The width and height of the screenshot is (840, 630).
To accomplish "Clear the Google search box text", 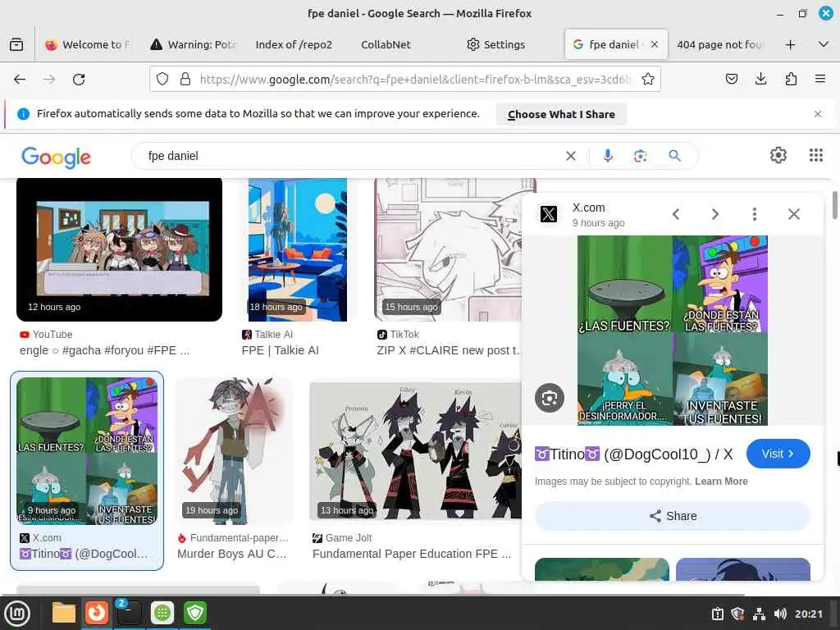I will point(571,156).
